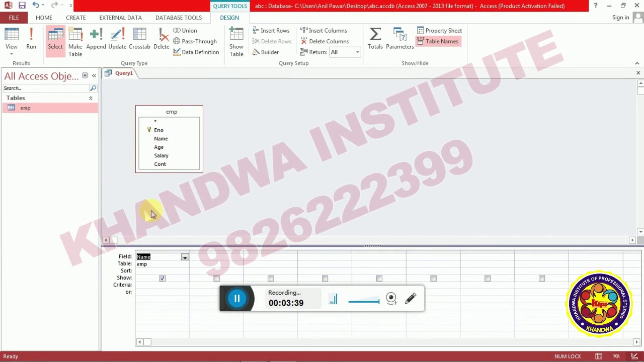Image resolution: width=644 pixels, height=362 pixels.
Task: Open the View button dropdown arrow
Action: click(11, 54)
